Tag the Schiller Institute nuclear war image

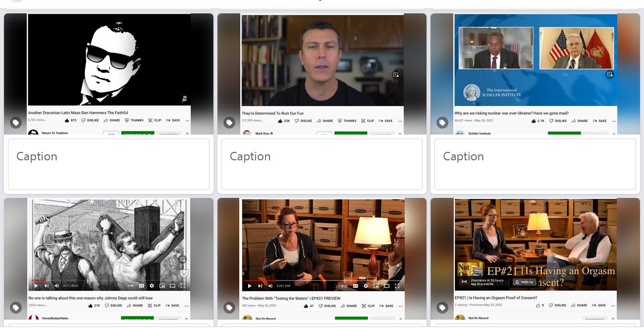pos(442,122)
